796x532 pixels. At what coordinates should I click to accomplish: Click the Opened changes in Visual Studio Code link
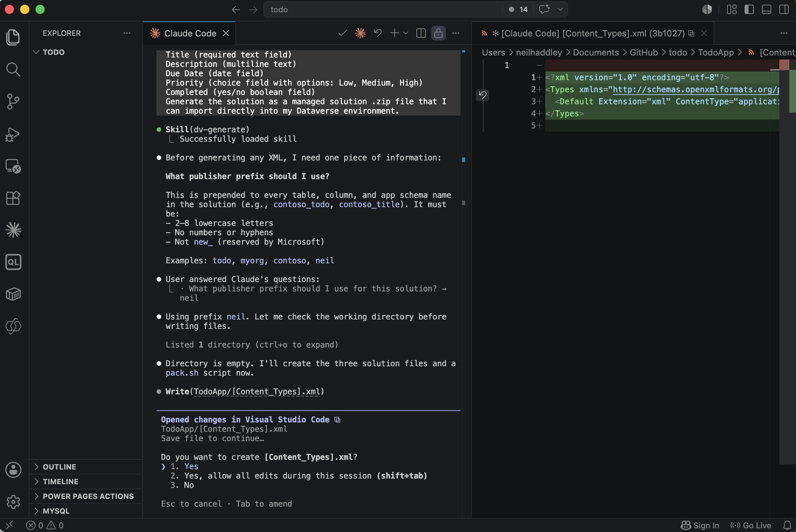pos(245,420)
